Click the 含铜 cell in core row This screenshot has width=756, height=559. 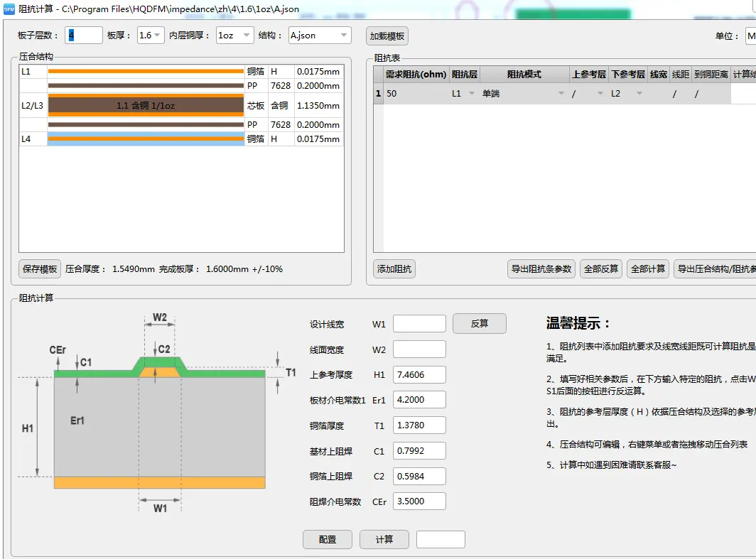click(x=280, y=106)
